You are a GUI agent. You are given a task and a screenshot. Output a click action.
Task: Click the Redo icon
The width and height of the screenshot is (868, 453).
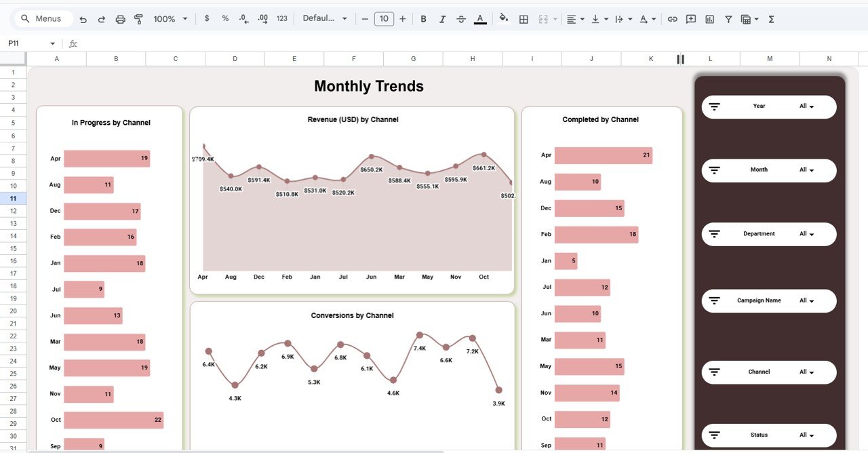(101, 19)
